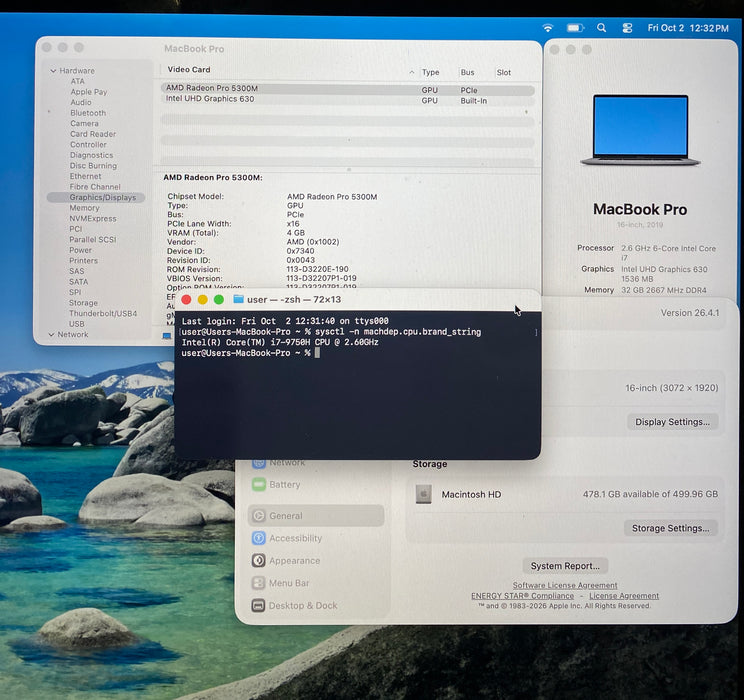The image size is (744, 700).
Task: Open Software License Agreement link
Action: (565, 586)
